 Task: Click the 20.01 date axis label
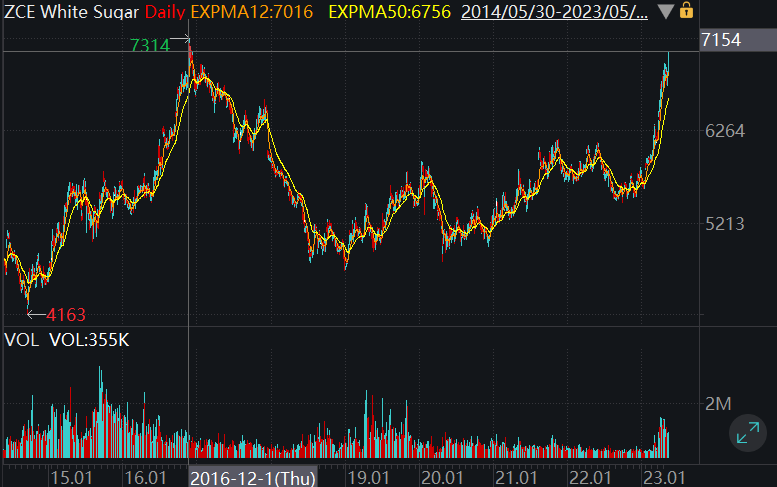pos(442,478)
